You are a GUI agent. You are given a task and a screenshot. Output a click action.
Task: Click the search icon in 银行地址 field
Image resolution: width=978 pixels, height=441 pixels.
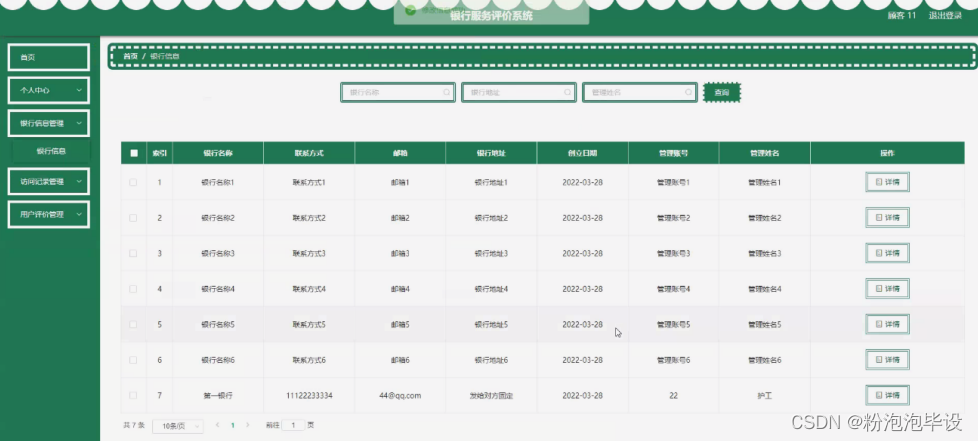point(568,92)
